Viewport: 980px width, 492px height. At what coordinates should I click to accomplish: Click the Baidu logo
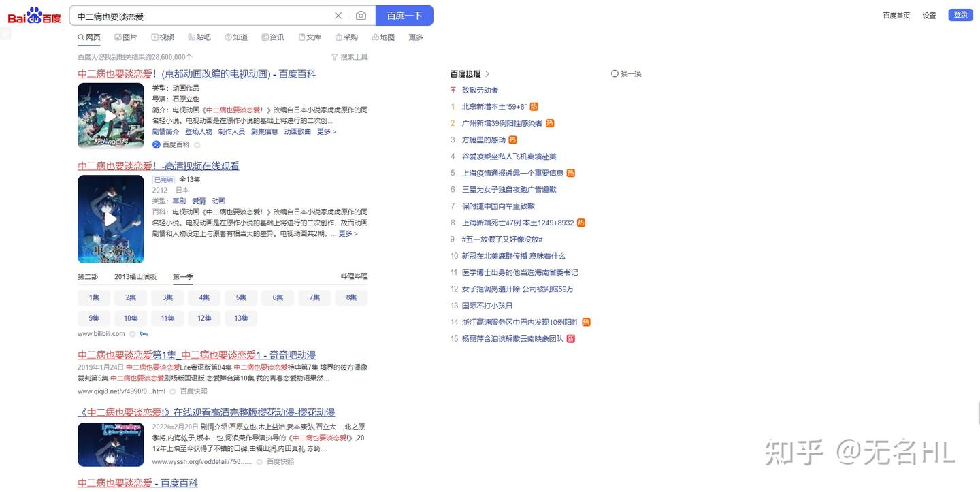pos(34,16)
